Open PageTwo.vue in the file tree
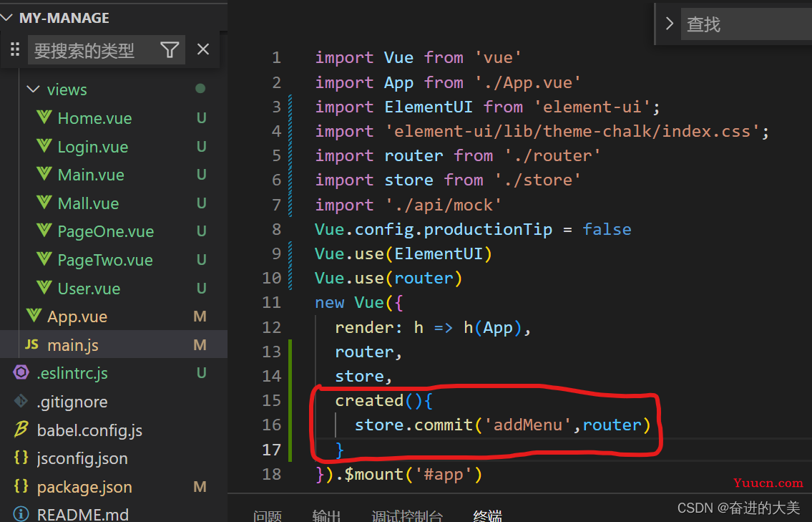 [x=105, y=260]
